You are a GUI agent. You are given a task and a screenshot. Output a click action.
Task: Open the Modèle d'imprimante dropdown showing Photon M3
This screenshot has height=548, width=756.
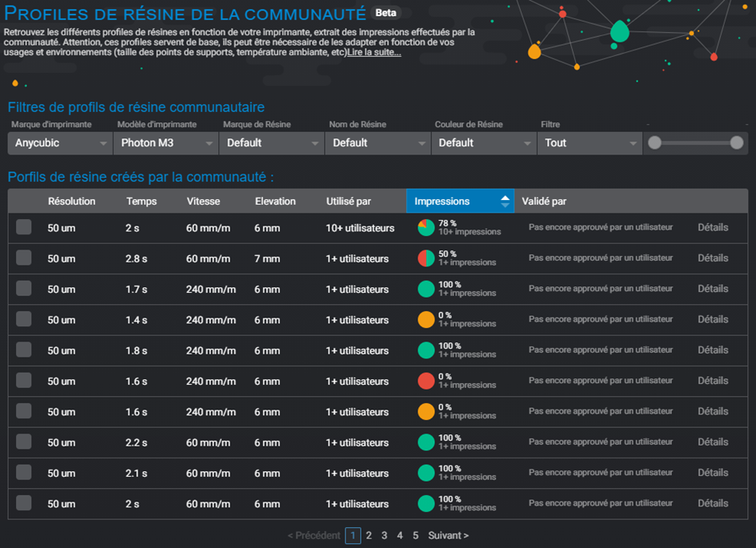pyautogui.click(x=166, y=142)
